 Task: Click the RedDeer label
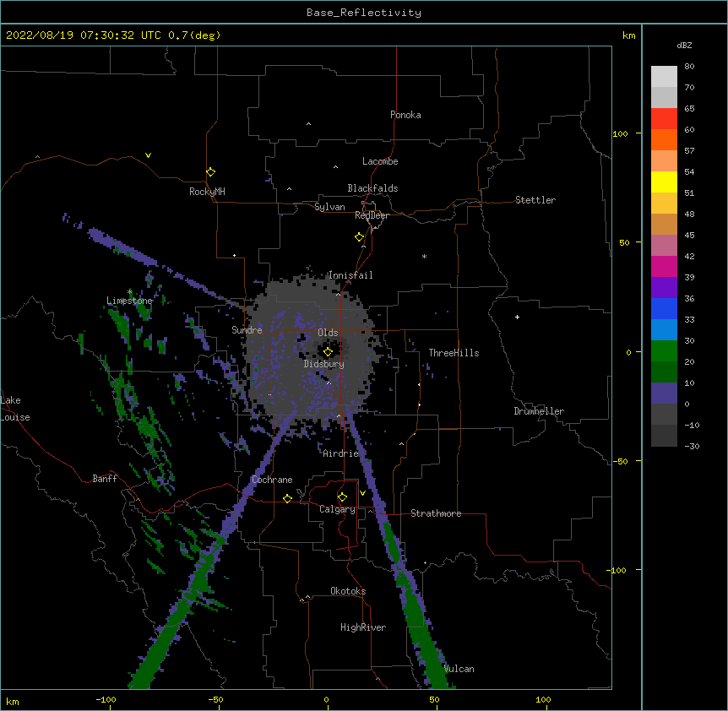coord(372,215)
